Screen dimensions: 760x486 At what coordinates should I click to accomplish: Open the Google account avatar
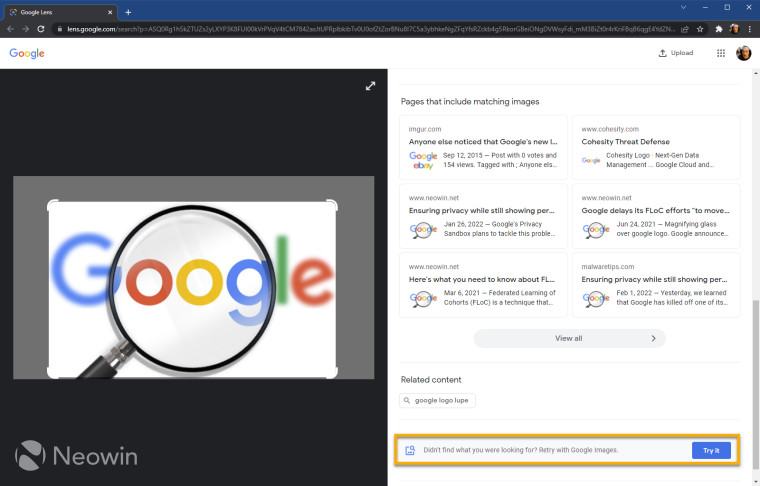pyautogui.click(x=744, y=53)
